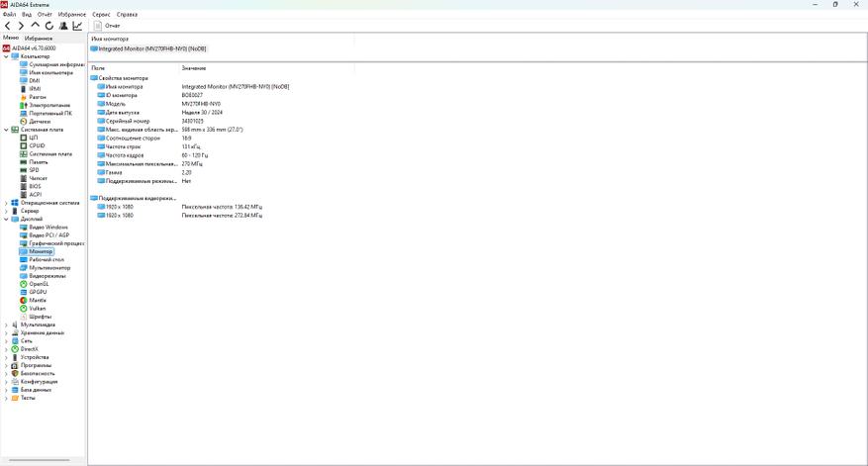Click the BIOS icon in tree
Screen dimensions: 868x466
coord(23,187)
